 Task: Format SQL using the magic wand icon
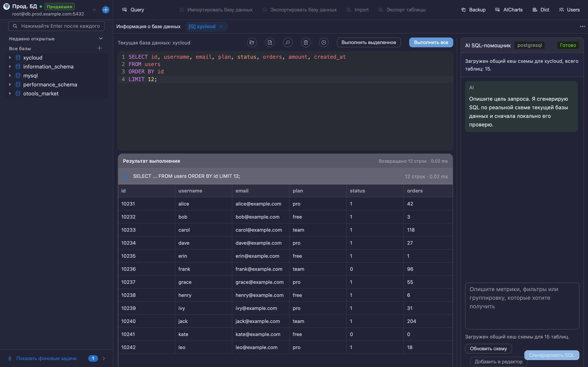[288, 42]
